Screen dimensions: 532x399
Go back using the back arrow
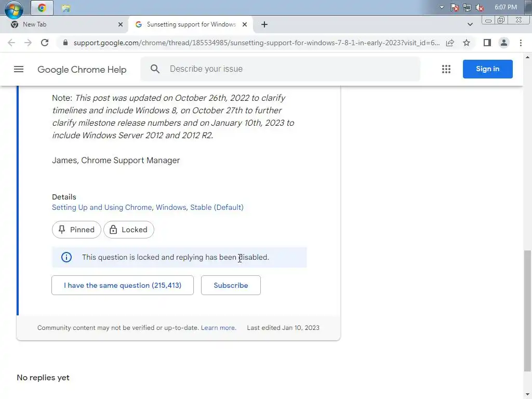coord(11,43)
